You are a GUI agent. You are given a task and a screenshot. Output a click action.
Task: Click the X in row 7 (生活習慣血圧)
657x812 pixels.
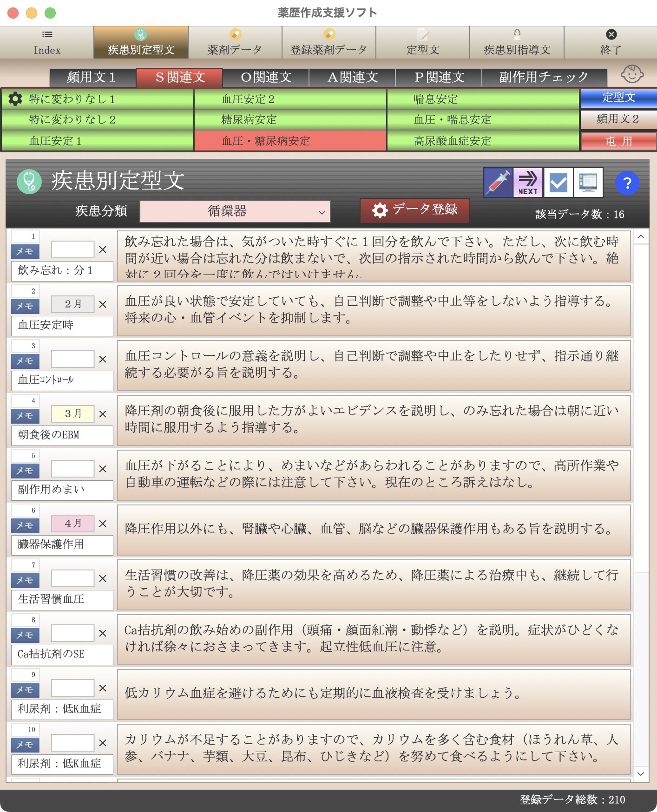click(103, 578)
